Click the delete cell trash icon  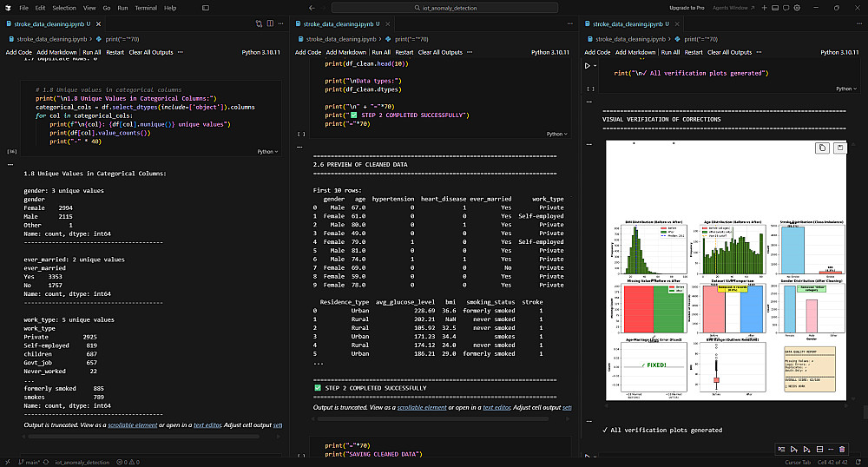tap(841, 449)
